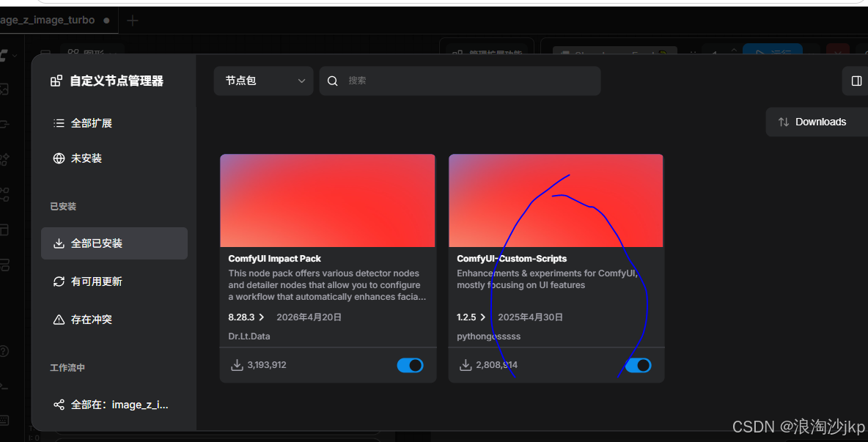Image resolution: width=868 pixels, height=442 pixels.
Task: Click the download icon beside 3,193,912
Action: point(237,365)
